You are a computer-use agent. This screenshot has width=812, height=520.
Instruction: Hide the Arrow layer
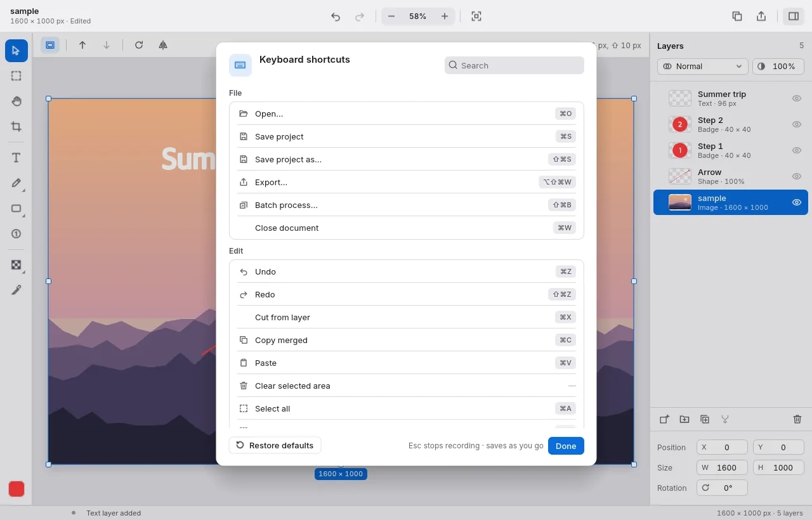(x=797, y=176)
